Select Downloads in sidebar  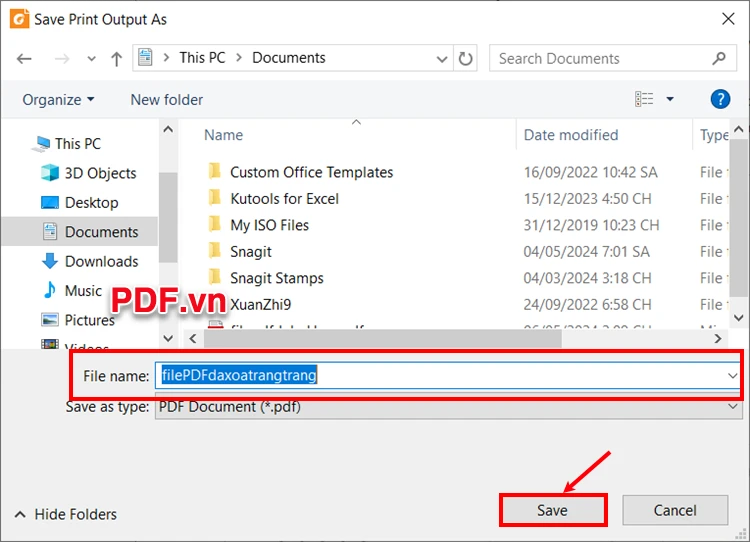(x=101, y=261)
